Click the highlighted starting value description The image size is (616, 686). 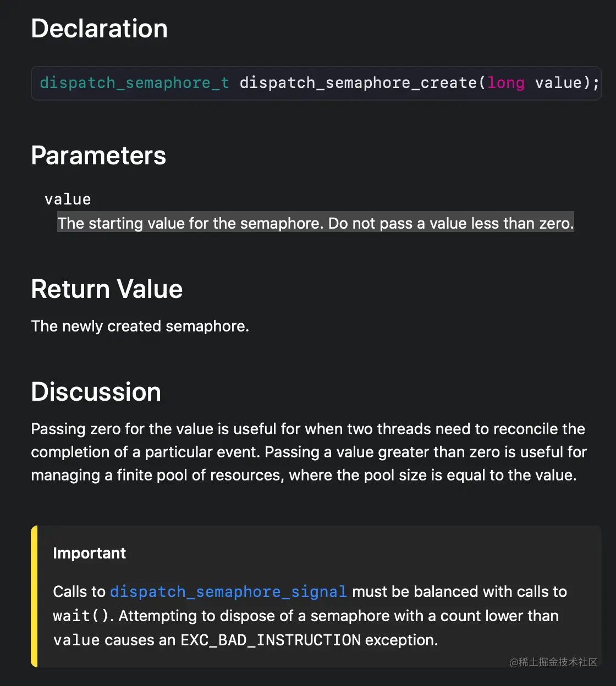(316, 223)
